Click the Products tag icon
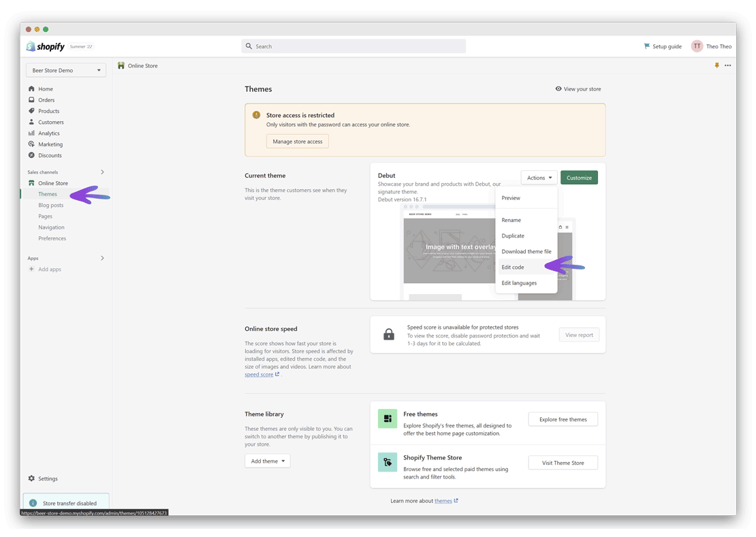This screenshot has height=537, width=756. point(31,111)
